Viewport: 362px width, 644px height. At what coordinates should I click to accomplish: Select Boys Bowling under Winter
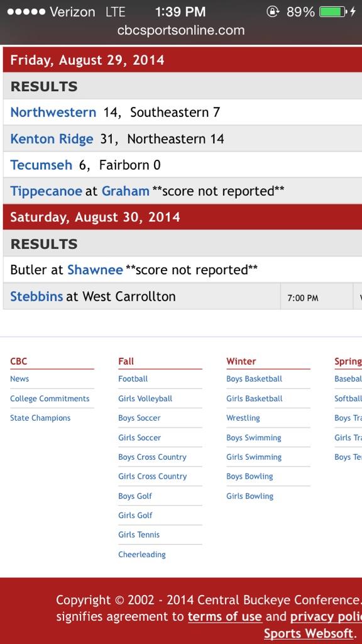click(x=250, y=477)
